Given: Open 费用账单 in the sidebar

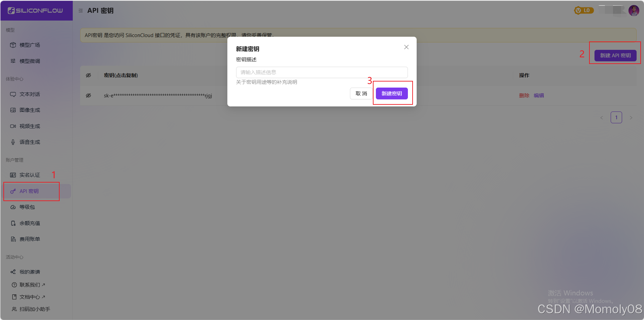Looking at the screenshot, I should tap(29, 239).
